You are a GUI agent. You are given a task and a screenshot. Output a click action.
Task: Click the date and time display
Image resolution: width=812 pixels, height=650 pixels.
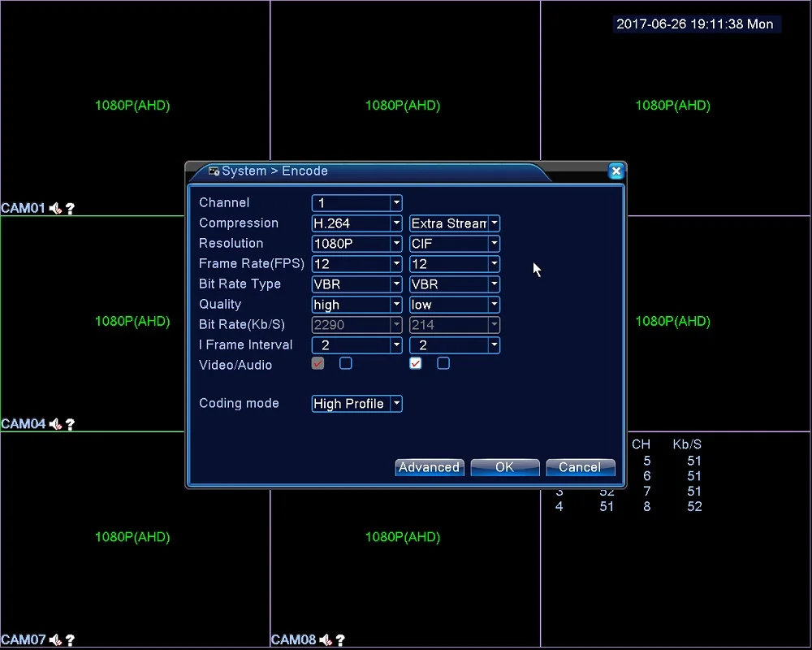(x=695, y=24)
